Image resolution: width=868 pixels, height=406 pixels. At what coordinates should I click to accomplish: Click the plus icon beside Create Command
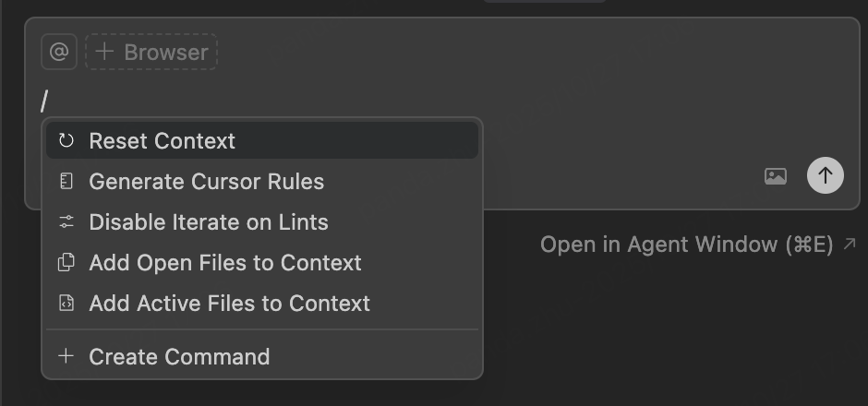click(66, 356)
